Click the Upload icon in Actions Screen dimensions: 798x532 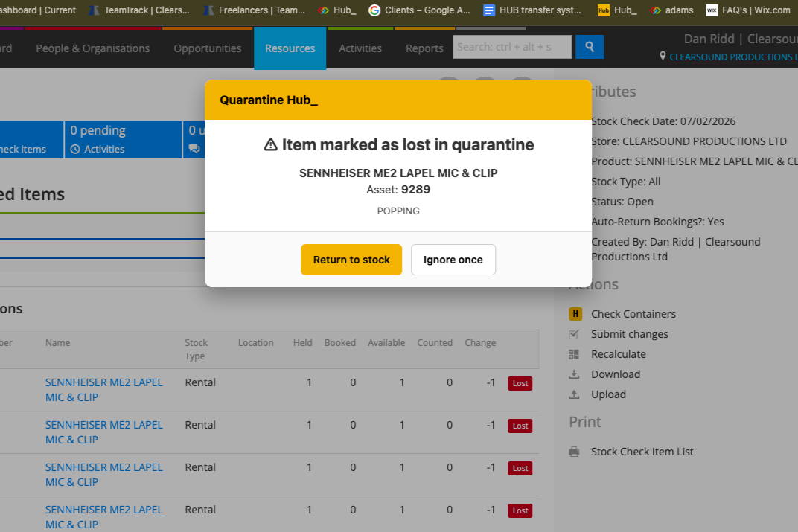(x=573, y=394)
